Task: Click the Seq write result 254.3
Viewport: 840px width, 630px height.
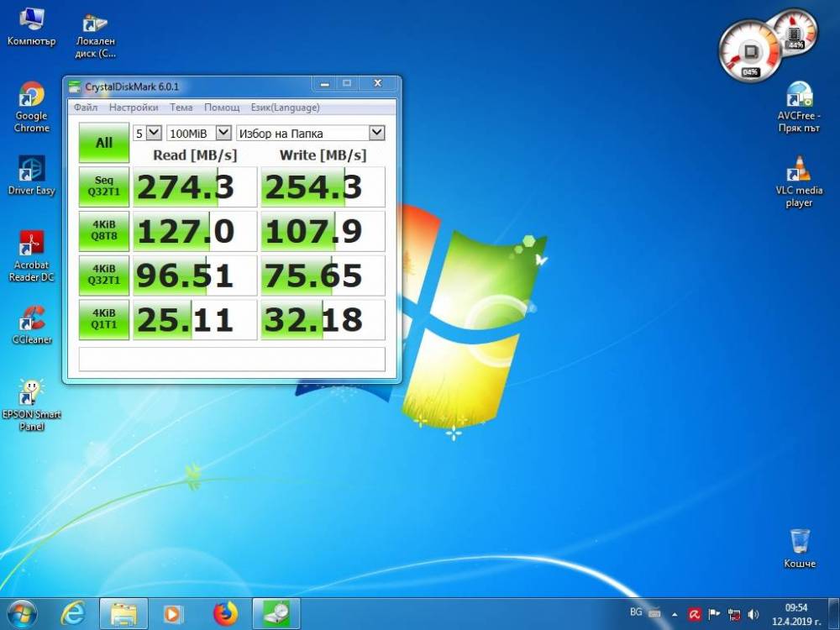Action: (323, 186)
